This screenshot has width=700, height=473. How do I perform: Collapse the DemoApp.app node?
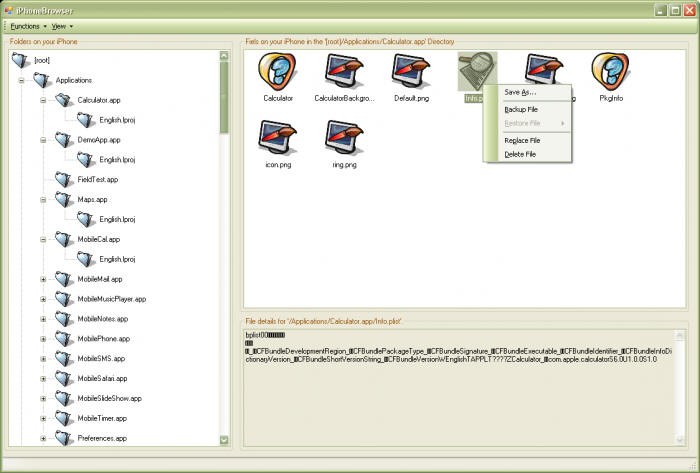(x=43, y=140)
